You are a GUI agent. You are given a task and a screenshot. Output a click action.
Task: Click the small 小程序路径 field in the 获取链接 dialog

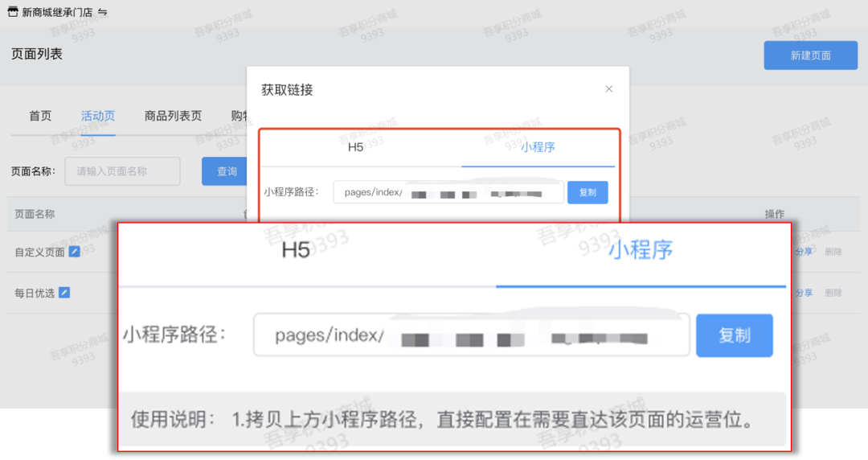coord(448,192)
